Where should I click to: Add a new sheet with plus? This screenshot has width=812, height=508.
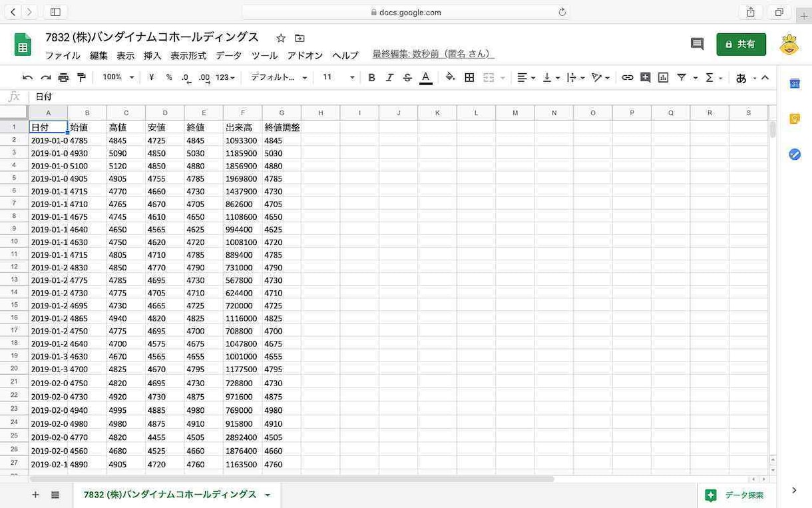(x=35, y=495)
